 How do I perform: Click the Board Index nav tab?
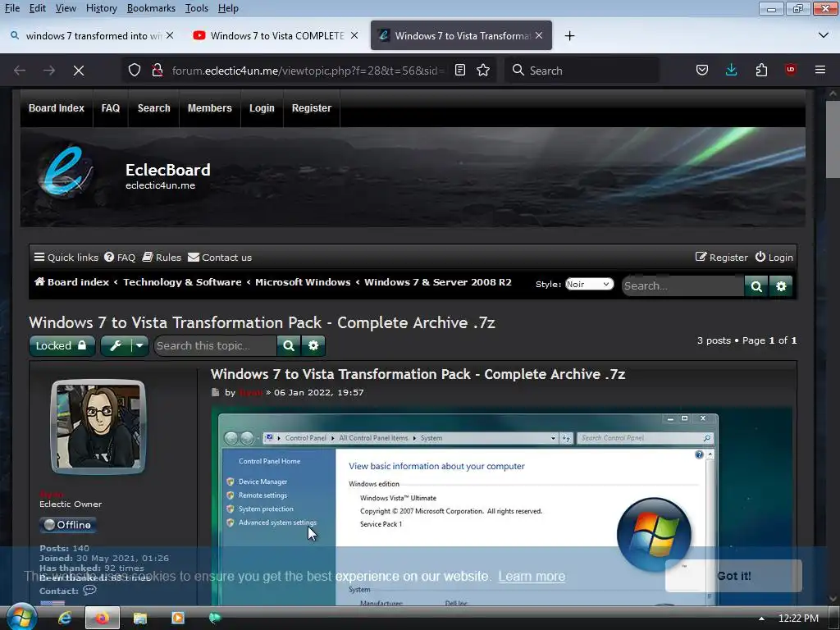click(x=57, y=108)
